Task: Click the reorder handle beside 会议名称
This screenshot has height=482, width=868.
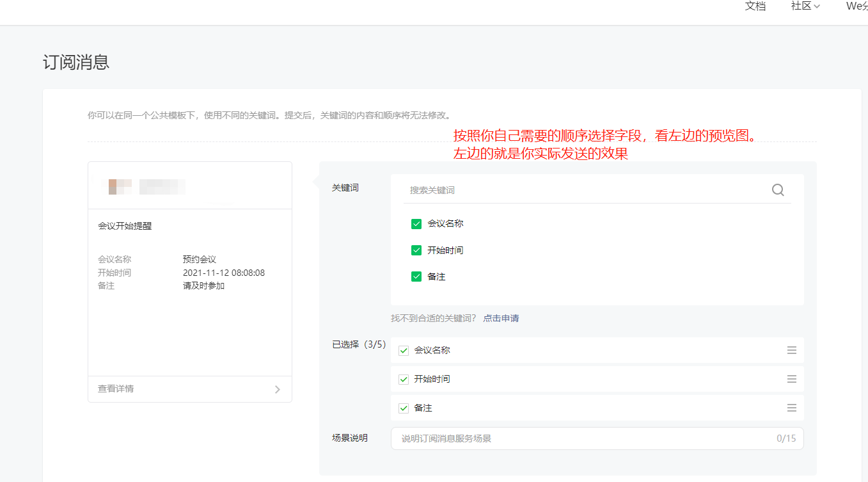Action: [x=791, y=350]
